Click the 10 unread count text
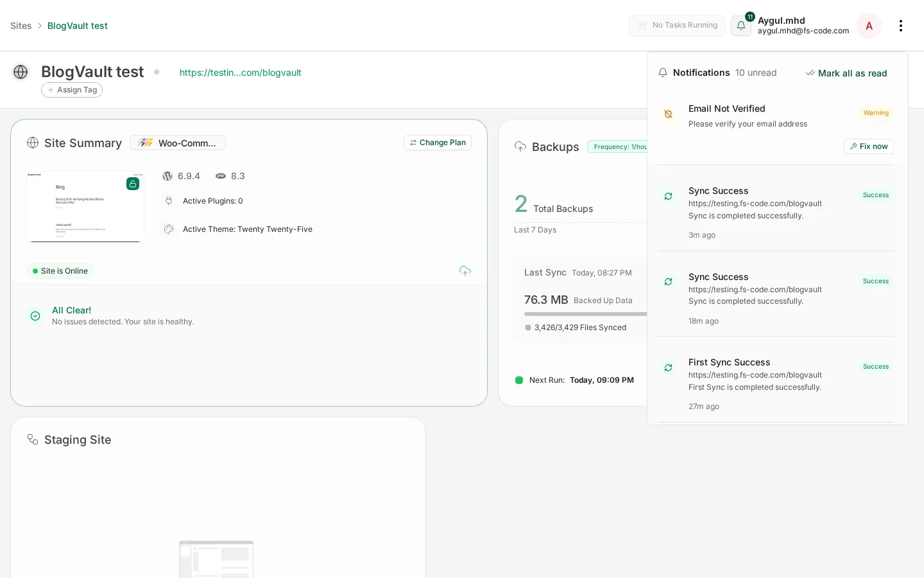The height and width of the screenshot is (578, 924). tap(756, 73)
